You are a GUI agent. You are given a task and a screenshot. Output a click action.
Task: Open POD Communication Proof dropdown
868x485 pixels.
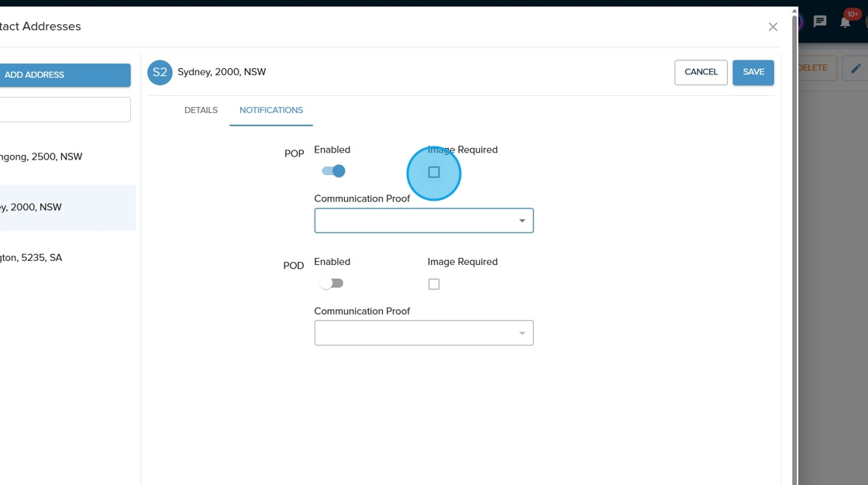(424, 333)
